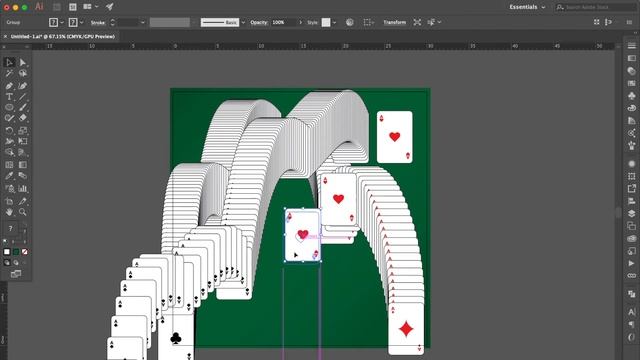Select the Slice tool

(22, 201)
